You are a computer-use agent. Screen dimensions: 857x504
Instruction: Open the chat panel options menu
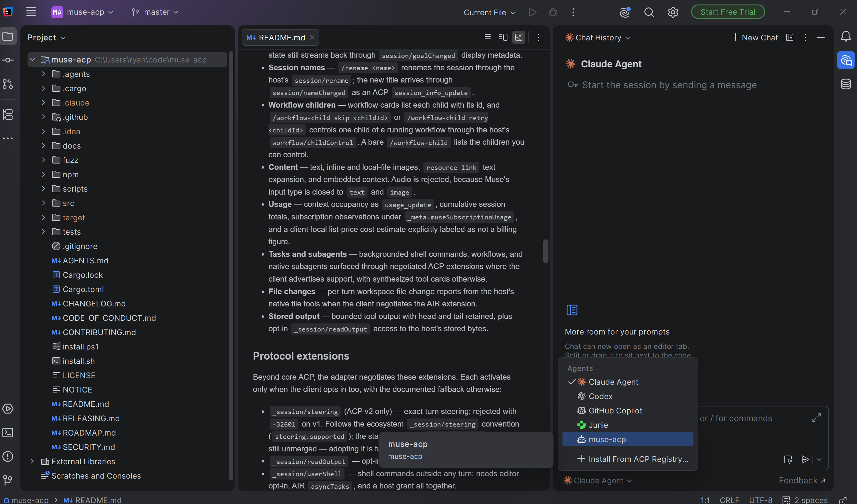click(805, 37)
